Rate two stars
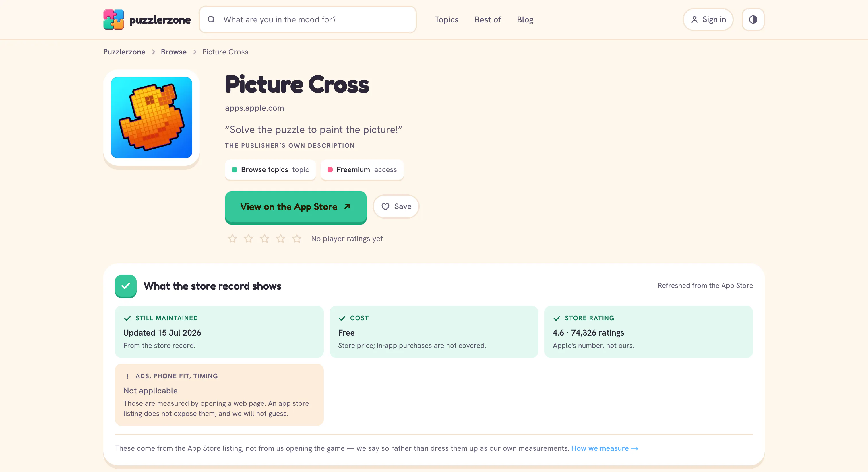The width and height of the screenshot is (868, 472). [x=249, y=239]
